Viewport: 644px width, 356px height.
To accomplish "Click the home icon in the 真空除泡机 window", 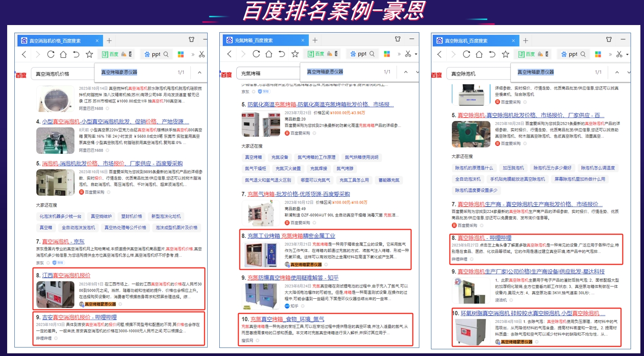I will click(479, 54).
